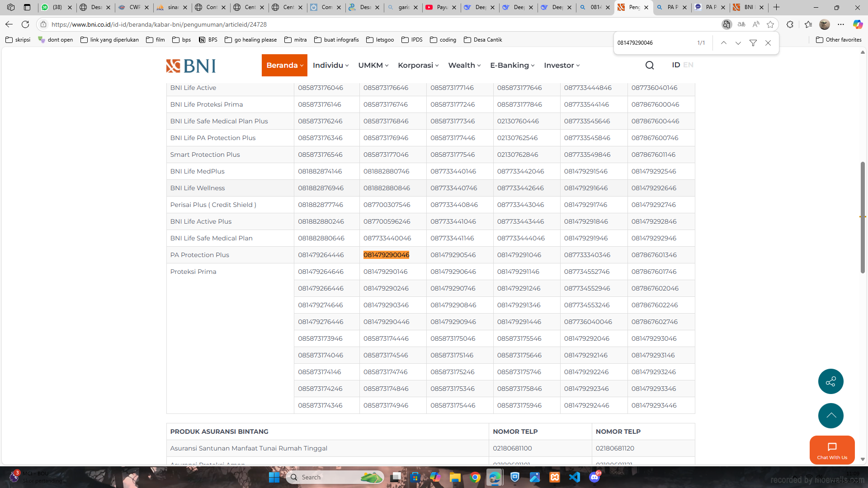Expand the Korporasi dropdown menu
Image resolution: width=868 pixels, height=488 pixels.
tap(418, 66)
